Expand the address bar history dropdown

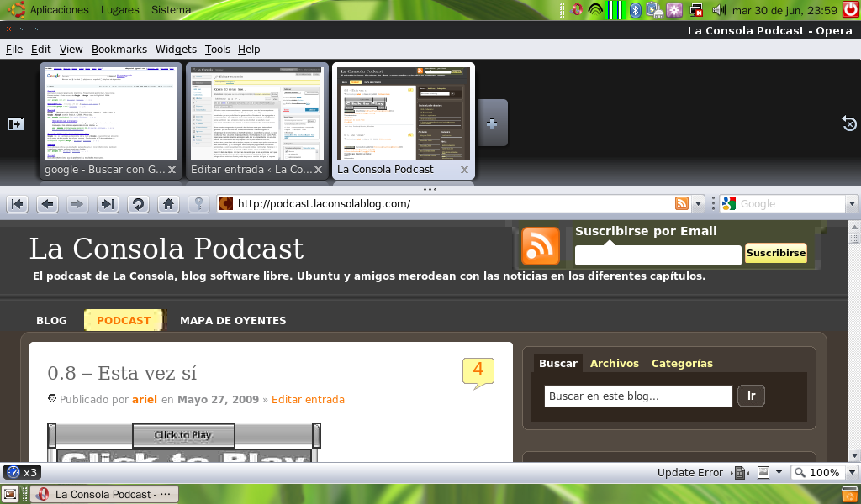(698, 203)
